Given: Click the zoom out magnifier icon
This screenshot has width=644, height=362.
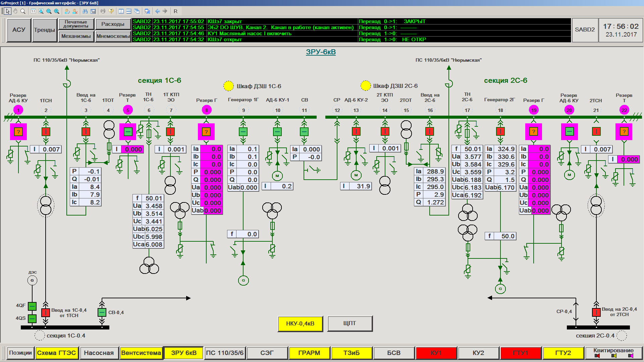Looking at the screenshot, I should (x=49, y=11).
